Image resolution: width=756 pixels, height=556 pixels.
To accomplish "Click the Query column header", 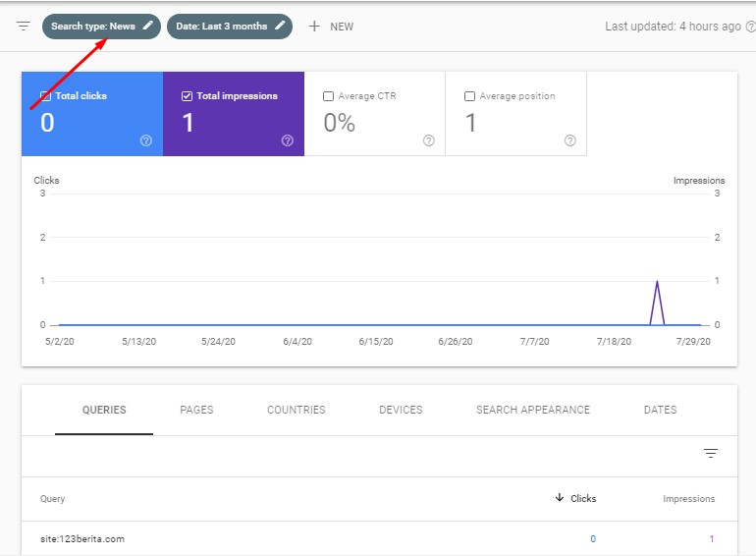I will (x=53, y=499).
